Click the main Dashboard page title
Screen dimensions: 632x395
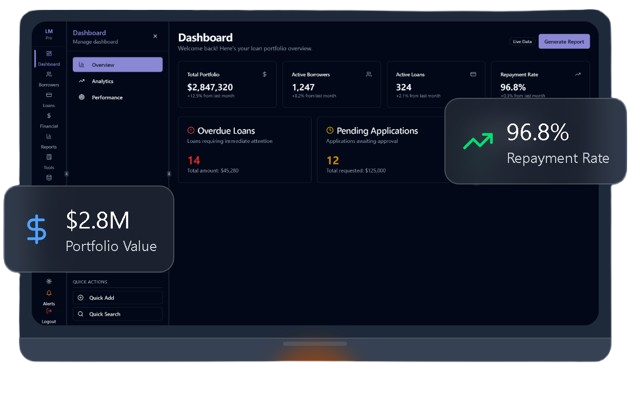pyautogui.click(x=205, y=37)
